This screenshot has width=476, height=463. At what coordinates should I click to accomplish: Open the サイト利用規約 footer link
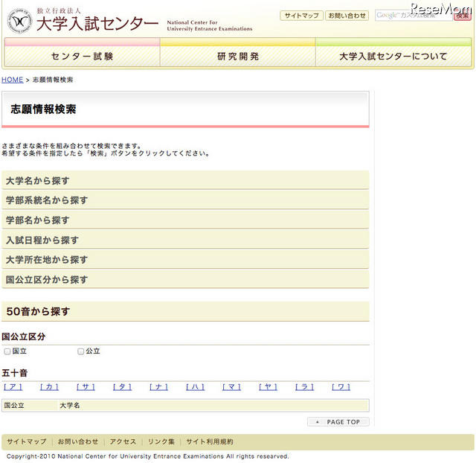pyautogui.click(x=209, y=441)
